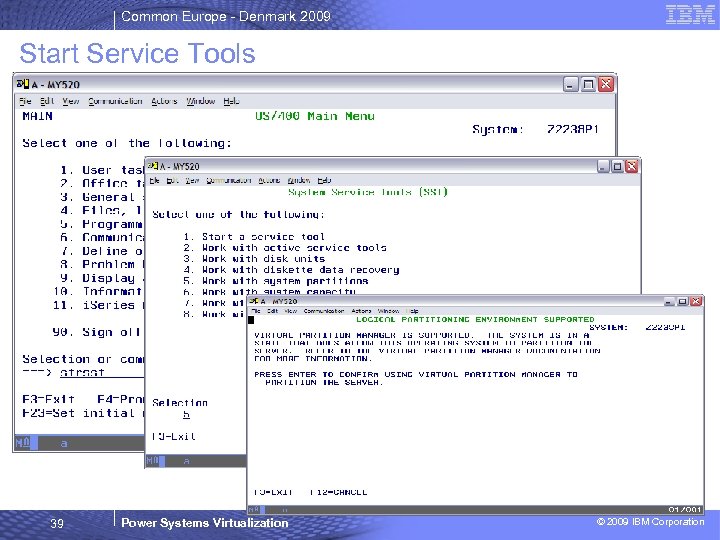Open Edit menu in back MAIN window

click(x=47, y=101)
